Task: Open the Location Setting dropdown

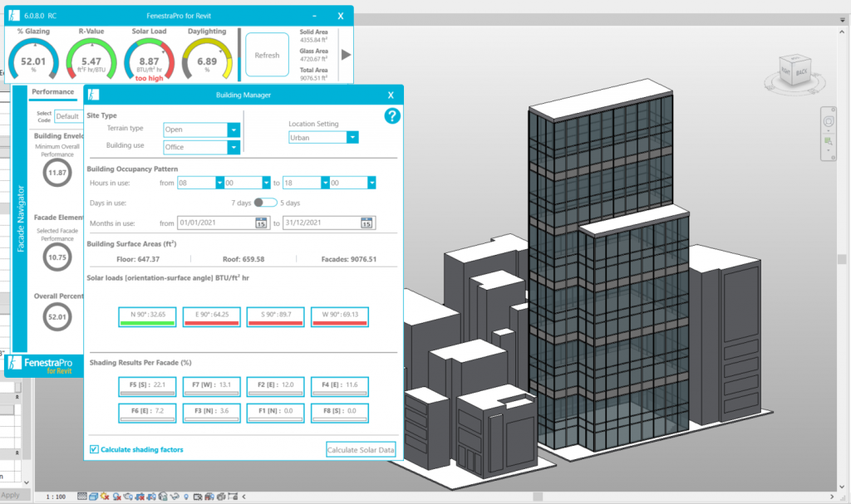Action: click(x=352, y=138)
